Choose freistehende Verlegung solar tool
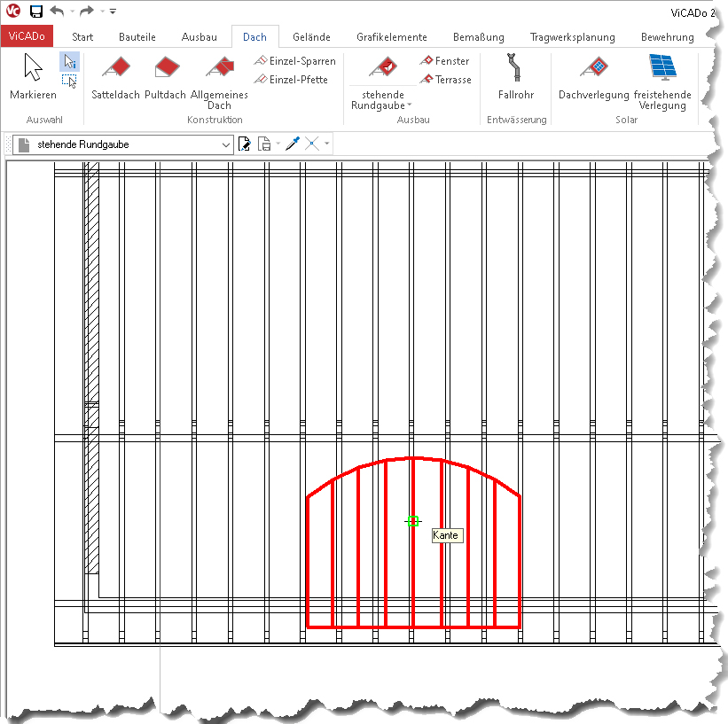 [x=662, y=82]
